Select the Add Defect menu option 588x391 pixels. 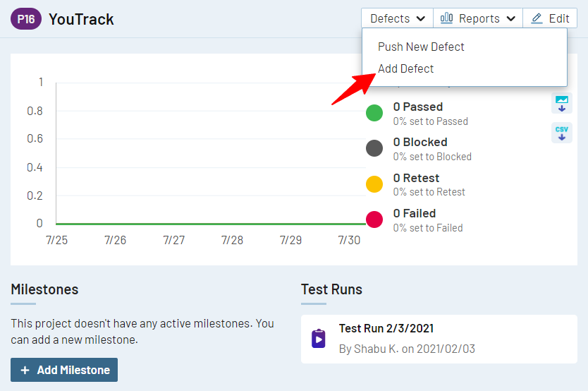tap(406, 68)
